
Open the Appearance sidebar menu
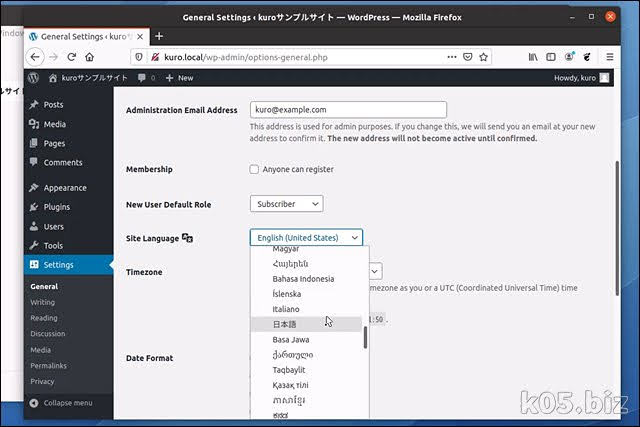(65, 188)
